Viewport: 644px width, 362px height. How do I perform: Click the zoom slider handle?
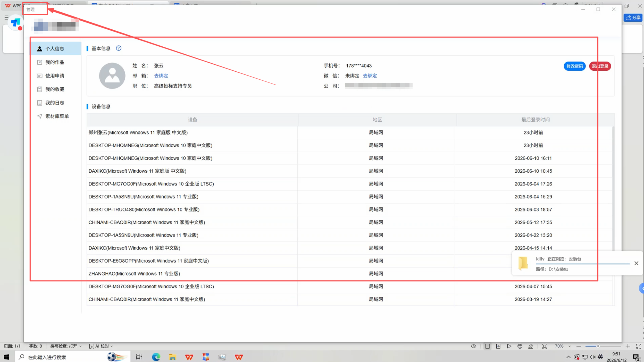tap(598, 346)
